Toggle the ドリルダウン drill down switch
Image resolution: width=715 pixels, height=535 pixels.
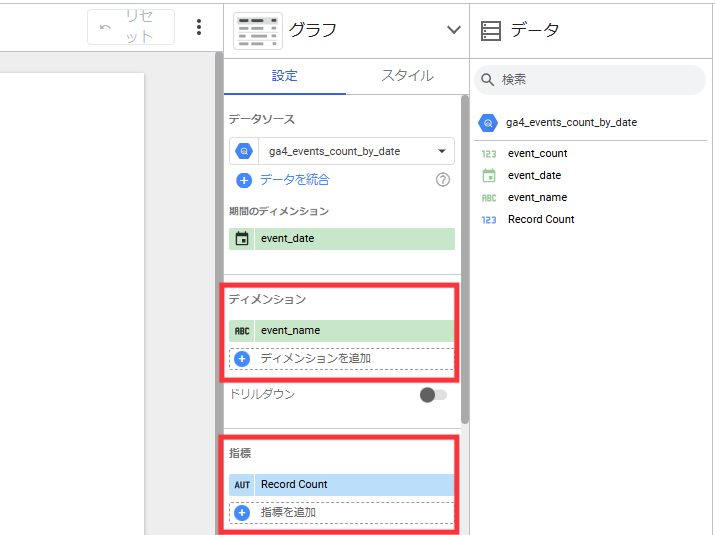pos(433,395)
